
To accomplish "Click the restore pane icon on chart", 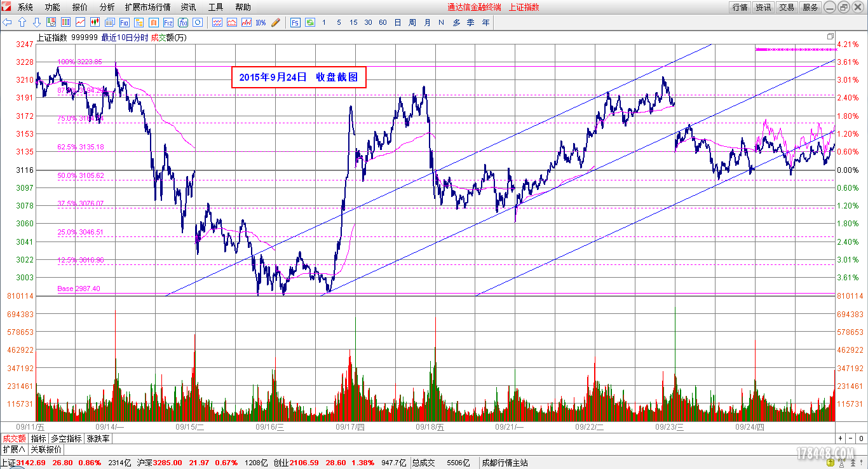I will point(831,37).
